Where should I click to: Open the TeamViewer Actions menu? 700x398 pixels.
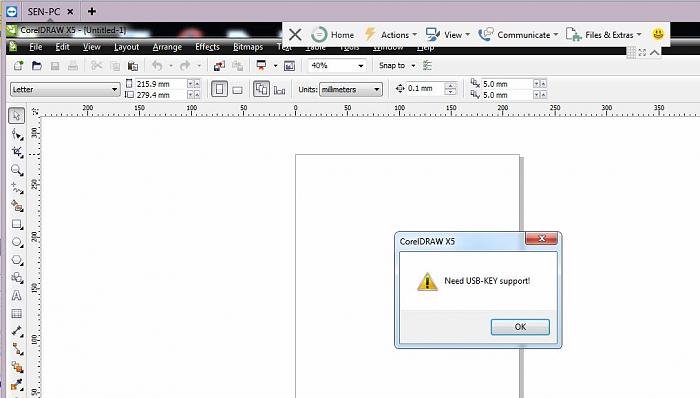391,34
